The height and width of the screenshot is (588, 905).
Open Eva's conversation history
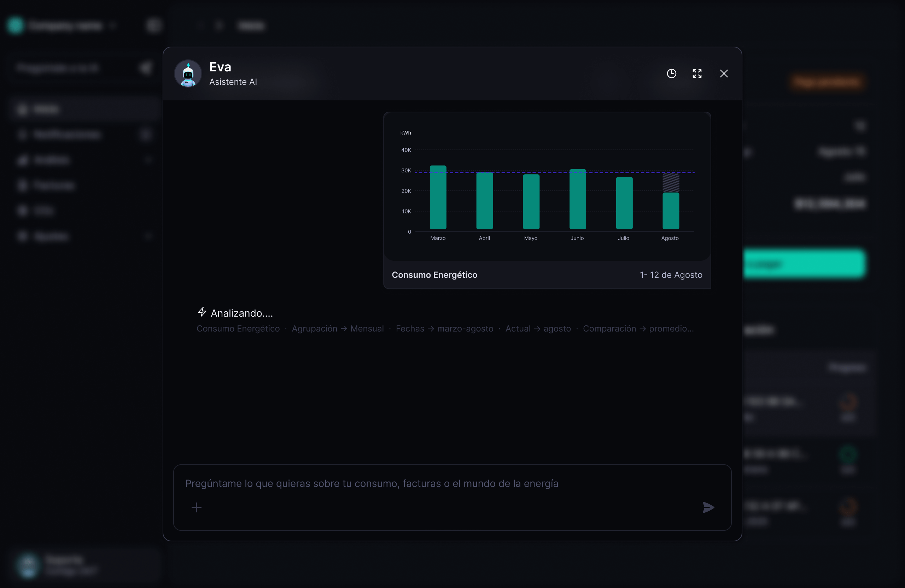[671, 73]
